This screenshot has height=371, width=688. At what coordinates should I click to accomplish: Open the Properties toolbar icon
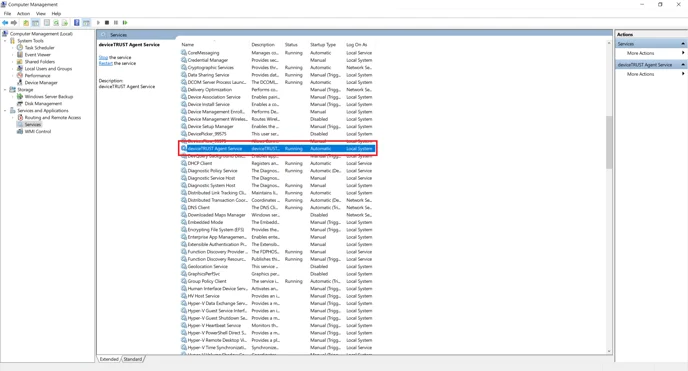click(47, 23)
